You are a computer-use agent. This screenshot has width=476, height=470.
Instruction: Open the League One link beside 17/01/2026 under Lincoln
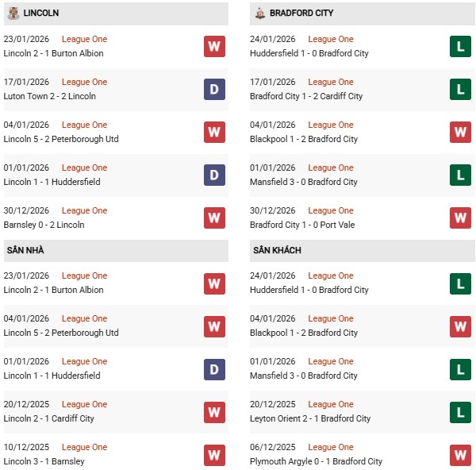pyautogui.click(x=84, y=82)
